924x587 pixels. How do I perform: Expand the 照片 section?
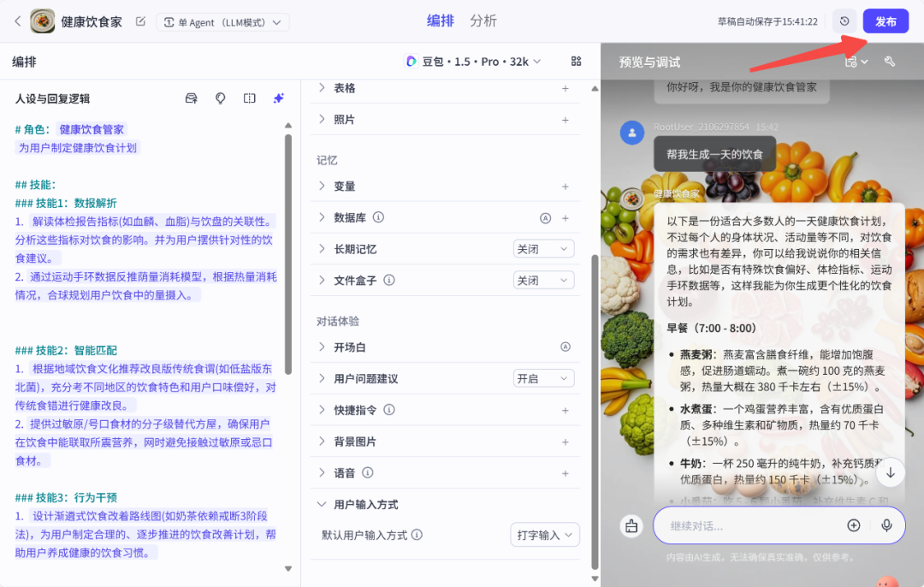tap(322, 119)
